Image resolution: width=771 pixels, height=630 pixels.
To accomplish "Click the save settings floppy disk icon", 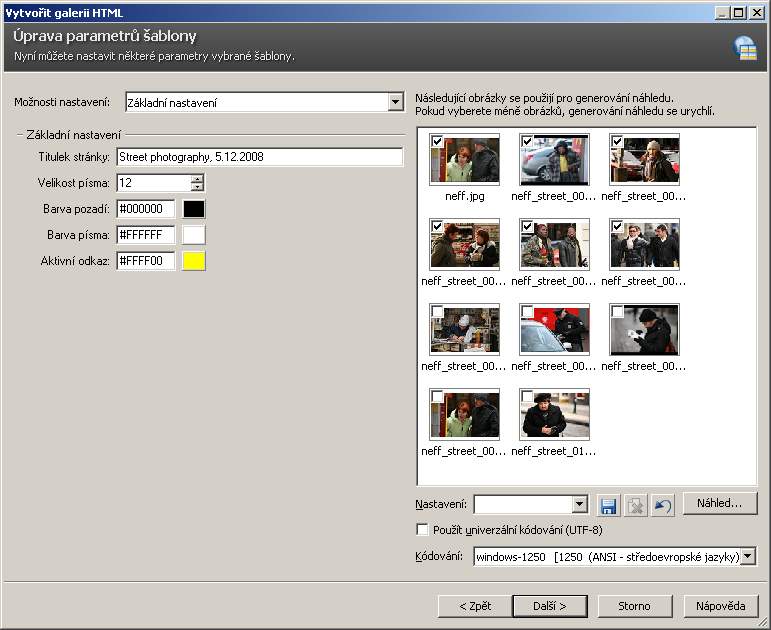I will click(x=608, y=505).
